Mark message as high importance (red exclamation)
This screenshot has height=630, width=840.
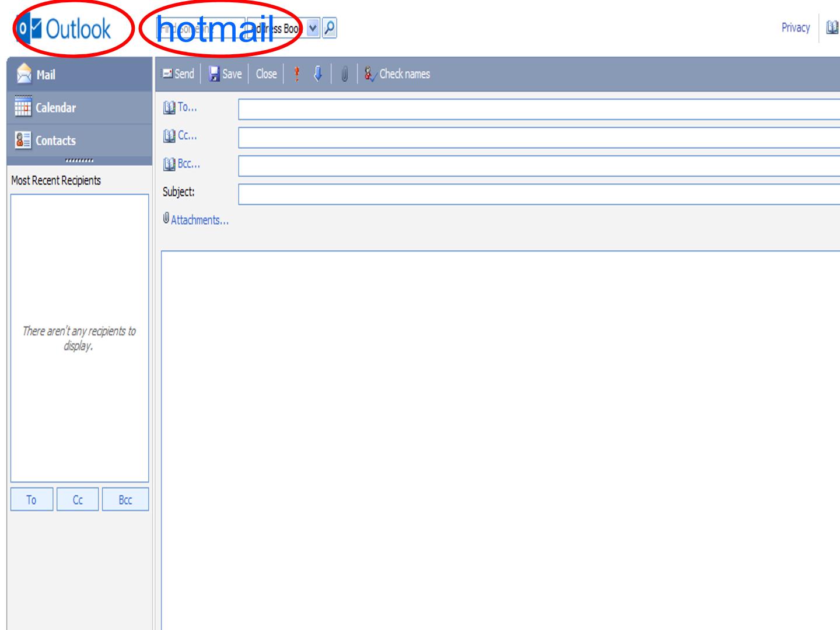click(297, 73)
